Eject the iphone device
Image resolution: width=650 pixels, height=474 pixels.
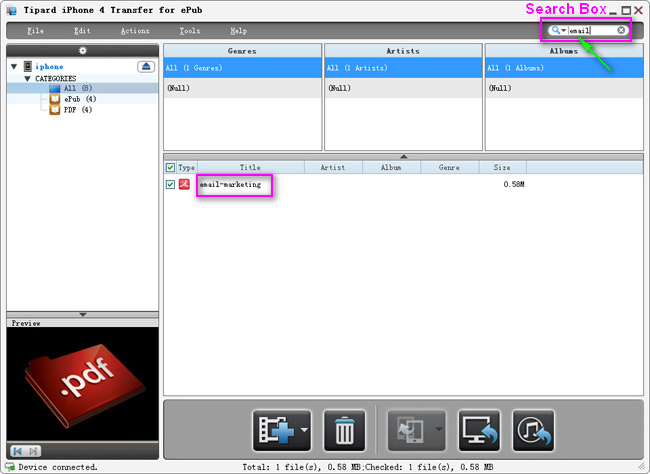click(x=146, y=66)
